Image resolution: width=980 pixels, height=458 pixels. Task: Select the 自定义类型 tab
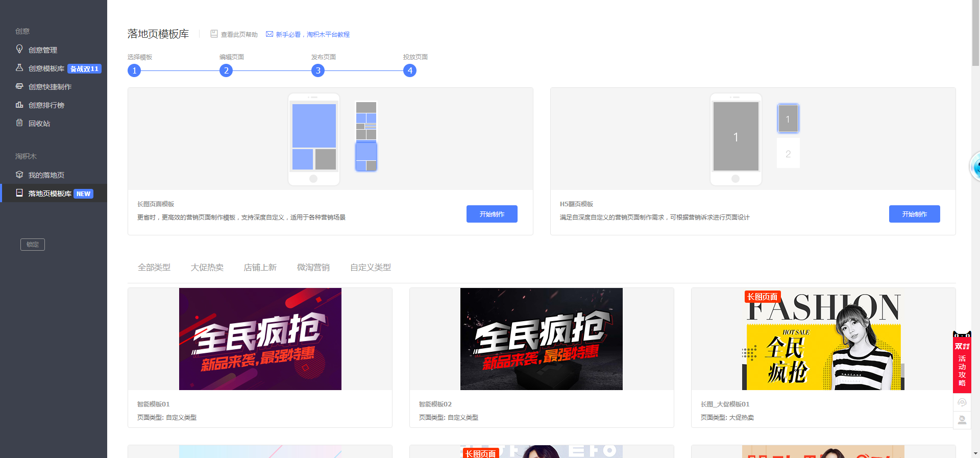(x=371, y=268)
